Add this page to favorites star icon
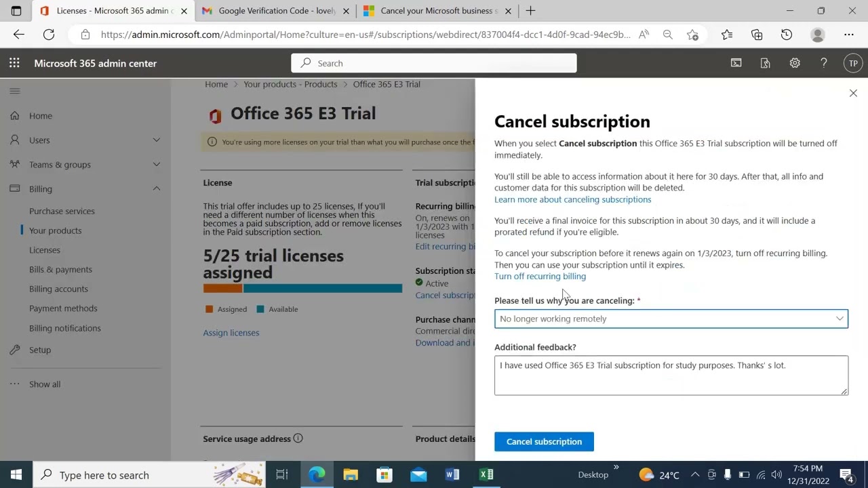 click(692, 35)
